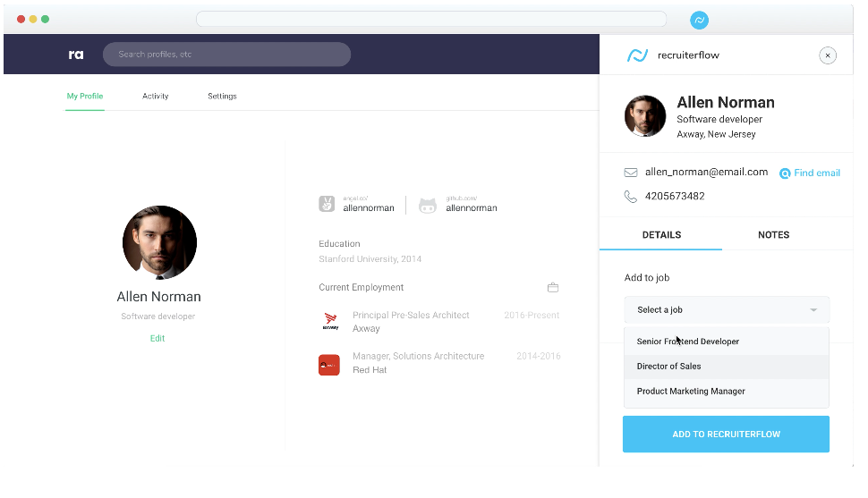
Task: Switch to the DETAILS tab
Action: 661,234
